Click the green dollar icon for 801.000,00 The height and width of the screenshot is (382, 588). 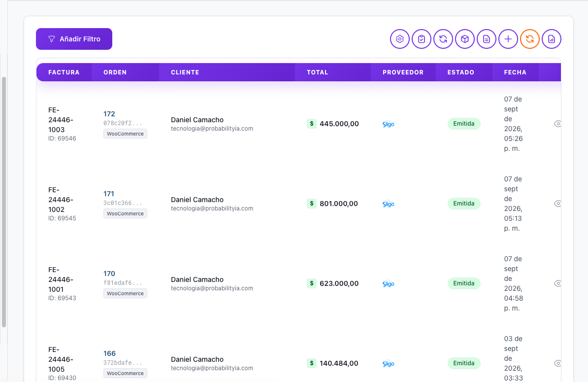312,204
